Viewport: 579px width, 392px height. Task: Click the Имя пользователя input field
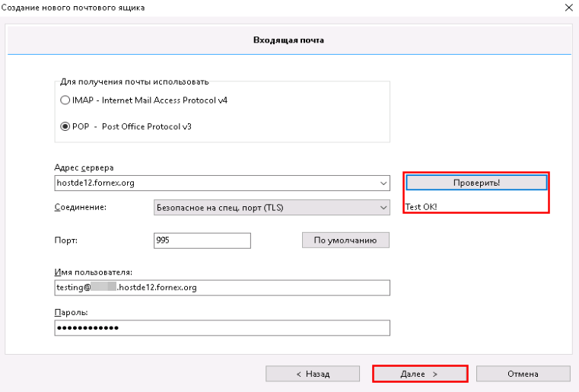coord(222,288)
